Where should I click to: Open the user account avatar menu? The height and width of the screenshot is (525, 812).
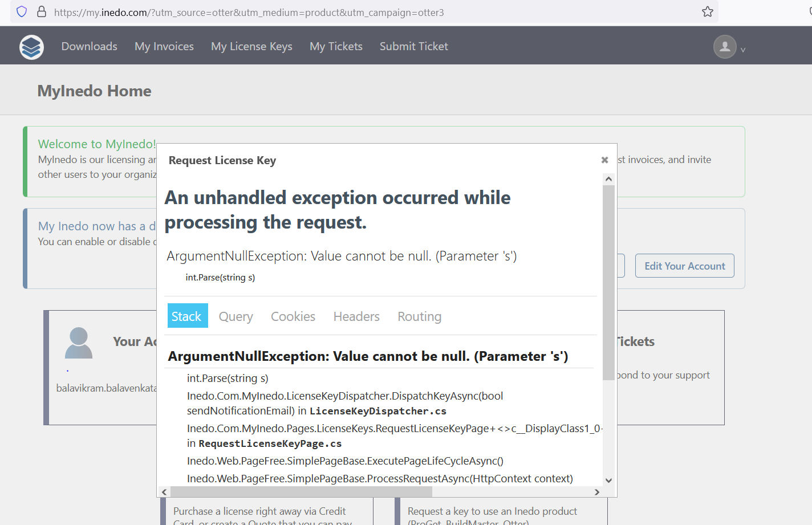[x=725, y=47]
